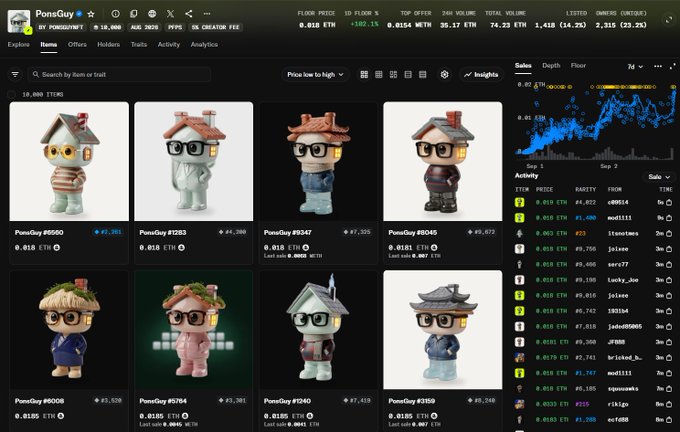
Task: Switch to large grid view
Action: pyautogui.click(x=364, y=75)
